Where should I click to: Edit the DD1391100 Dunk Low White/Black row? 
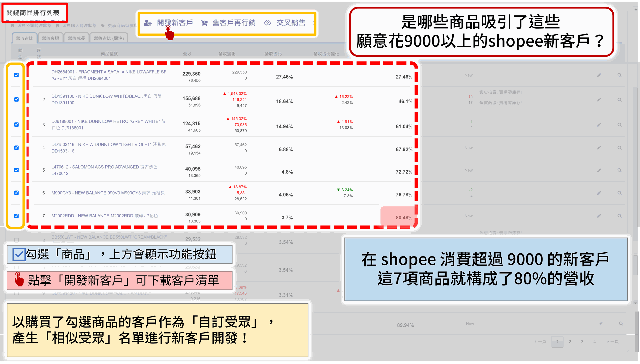(x=599, y=100)
